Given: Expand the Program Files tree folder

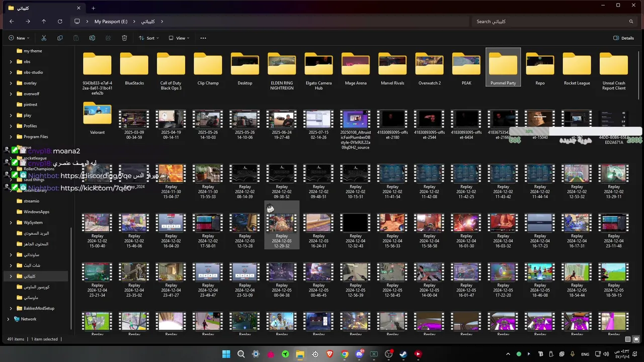Looking at the screenshot, I should click(11, 137).
